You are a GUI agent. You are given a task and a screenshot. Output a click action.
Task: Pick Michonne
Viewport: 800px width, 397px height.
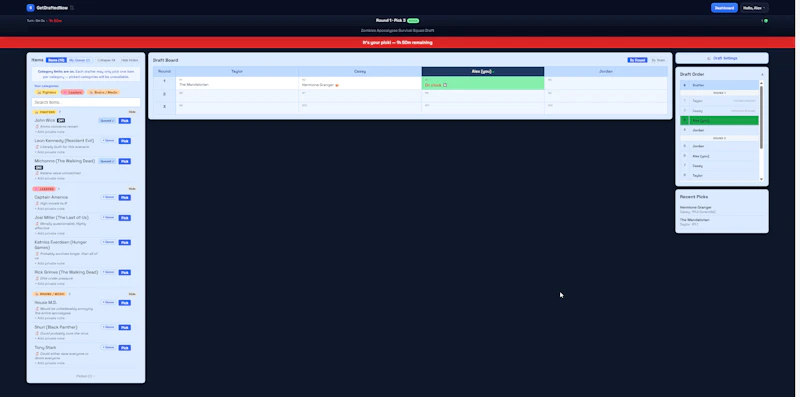tap(124, 161)
